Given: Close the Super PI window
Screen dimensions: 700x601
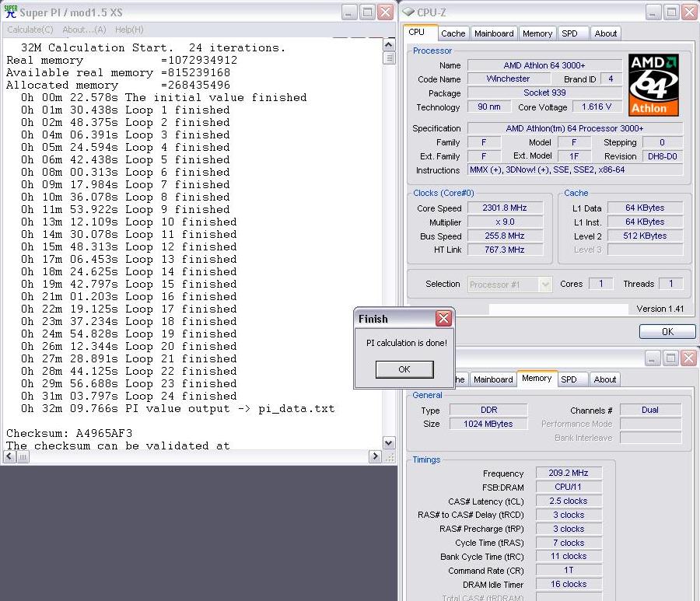Looking at the screenshot, I should coord(385,12).
